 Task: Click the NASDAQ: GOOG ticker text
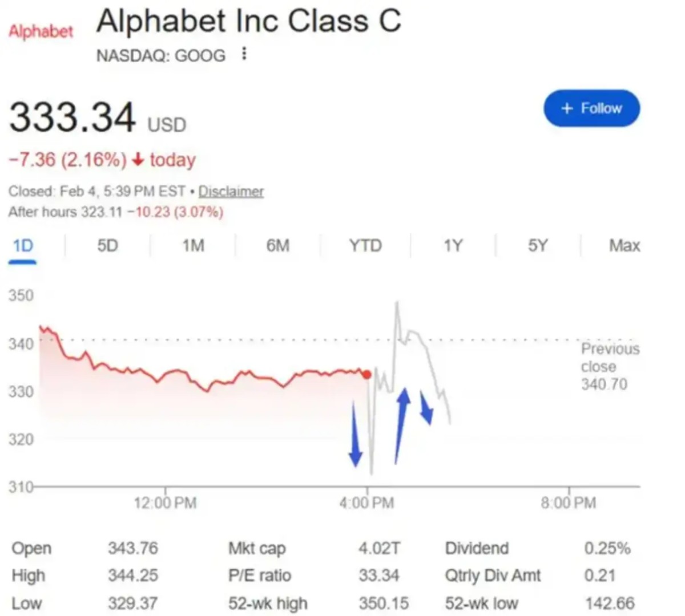click(161, 55)
